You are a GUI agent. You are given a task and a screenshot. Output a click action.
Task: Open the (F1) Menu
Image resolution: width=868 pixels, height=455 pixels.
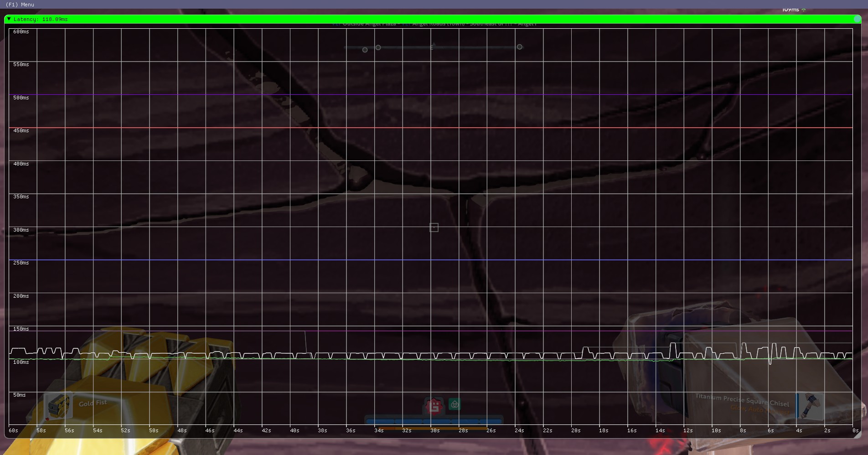[x=20, y=5]
